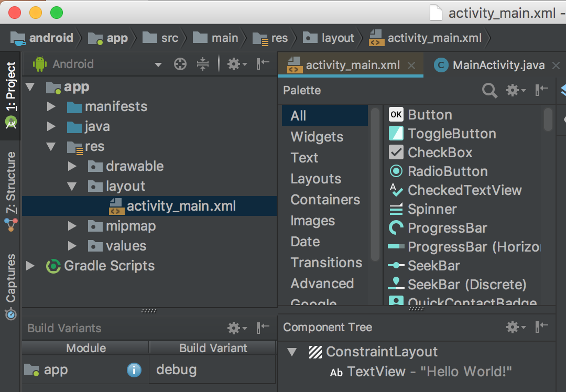Viewport: 566px width, 392px height.
Task: Open the Android project view dropdown
Action: tap(158, 63)
